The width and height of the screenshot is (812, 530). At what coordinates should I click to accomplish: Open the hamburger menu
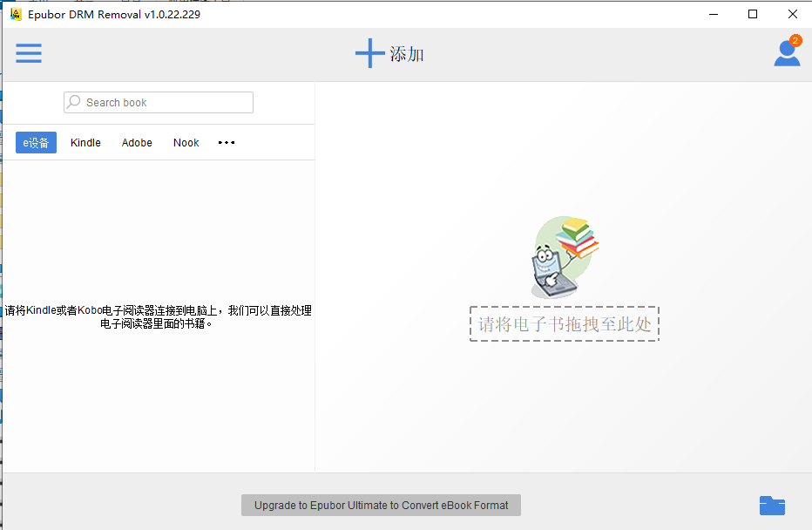point(29,53)
